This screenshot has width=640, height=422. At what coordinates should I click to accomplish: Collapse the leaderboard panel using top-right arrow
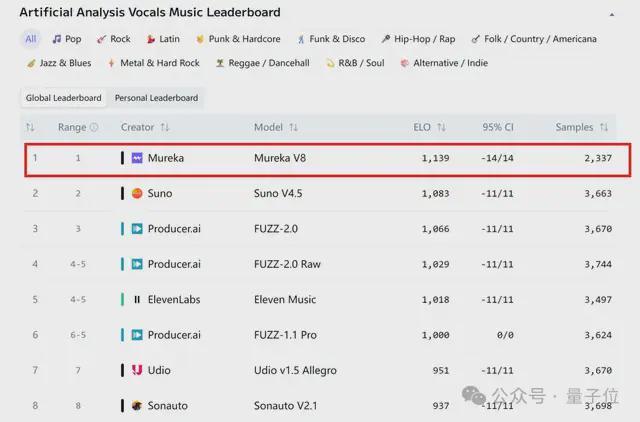click(611, 15)
